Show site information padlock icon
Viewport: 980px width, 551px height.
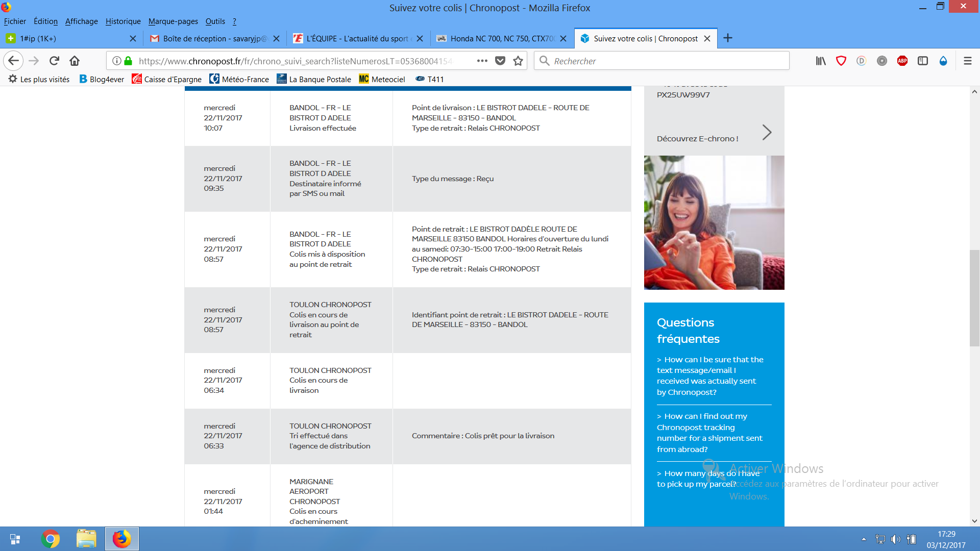point(128,61)
